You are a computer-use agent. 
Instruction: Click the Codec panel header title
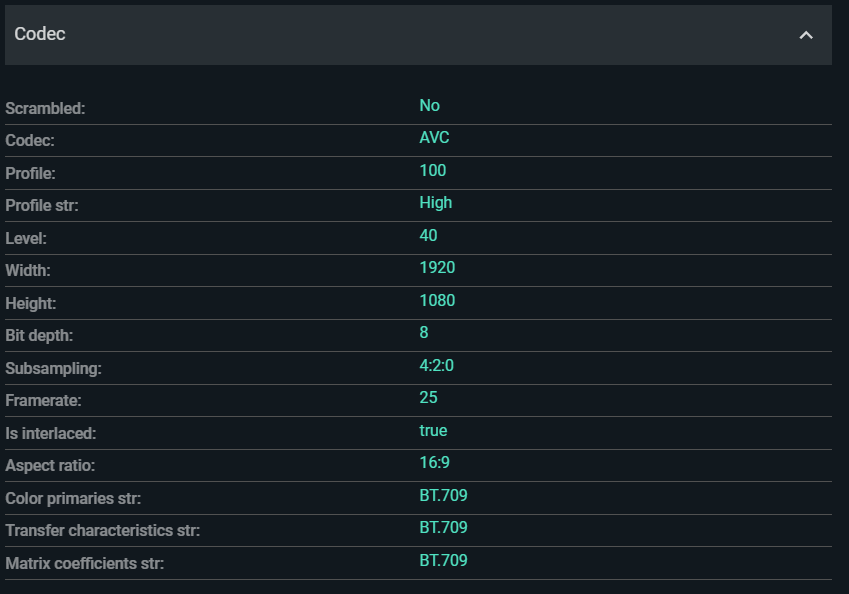click(40, 35)
